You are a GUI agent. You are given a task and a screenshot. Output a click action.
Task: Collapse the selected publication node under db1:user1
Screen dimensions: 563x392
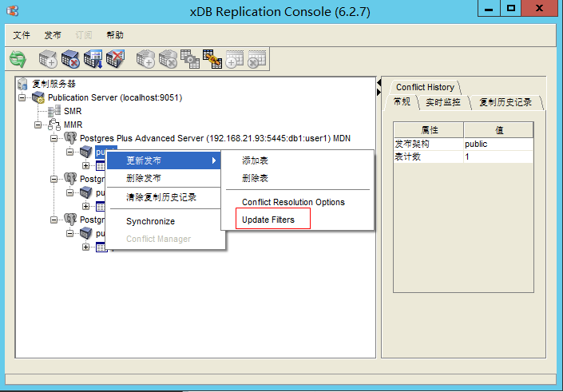(69, 152)
